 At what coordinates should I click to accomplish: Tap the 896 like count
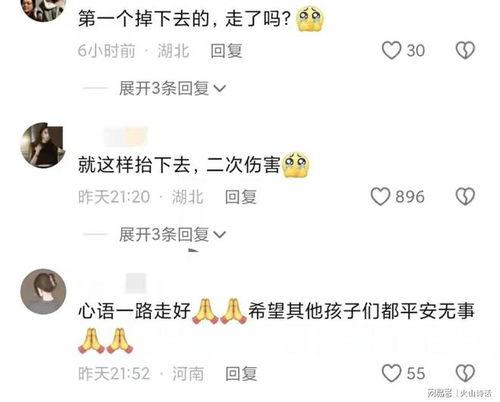(410, 197)
